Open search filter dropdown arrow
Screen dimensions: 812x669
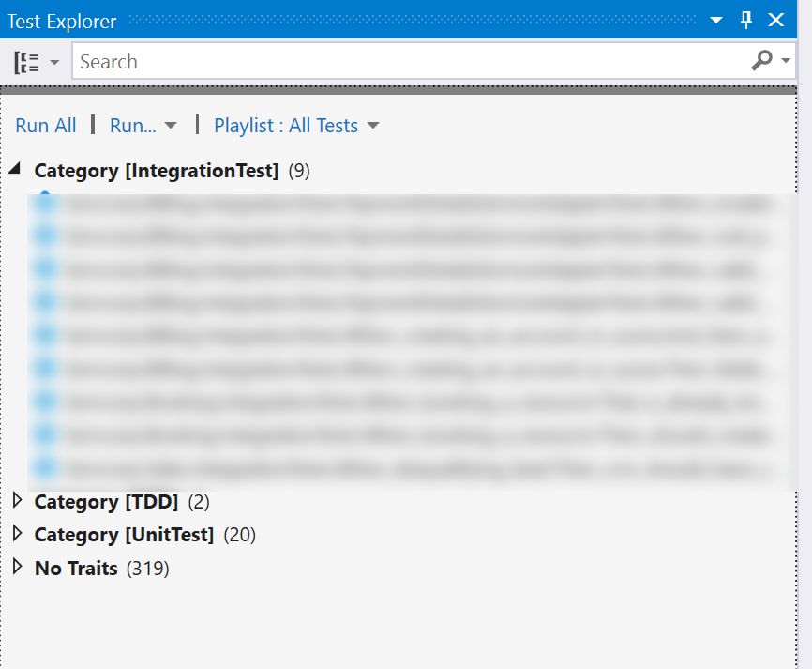pyautogui.click(x=786, y=61)
